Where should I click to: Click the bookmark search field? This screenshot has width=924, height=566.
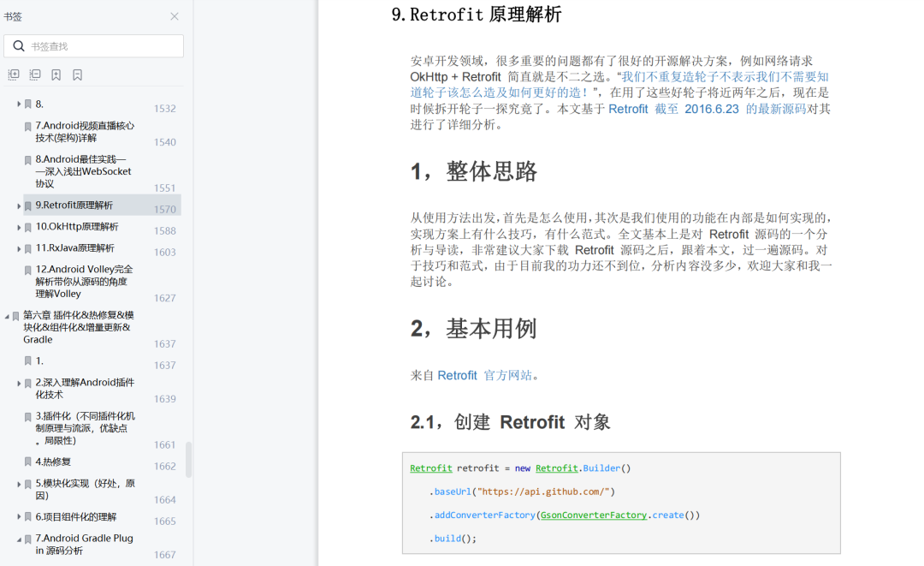[x=94, y=46]
